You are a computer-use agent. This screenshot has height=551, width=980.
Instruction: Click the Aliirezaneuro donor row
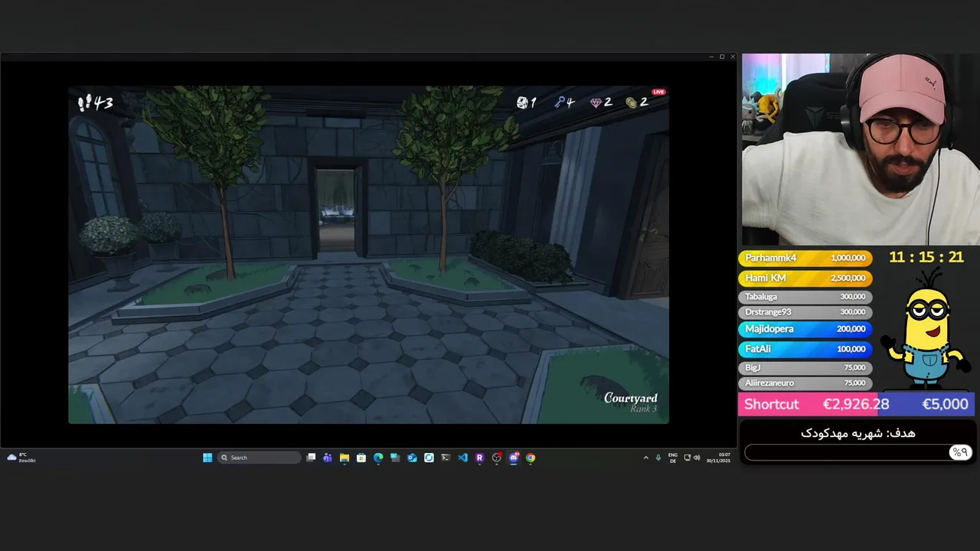805,383
